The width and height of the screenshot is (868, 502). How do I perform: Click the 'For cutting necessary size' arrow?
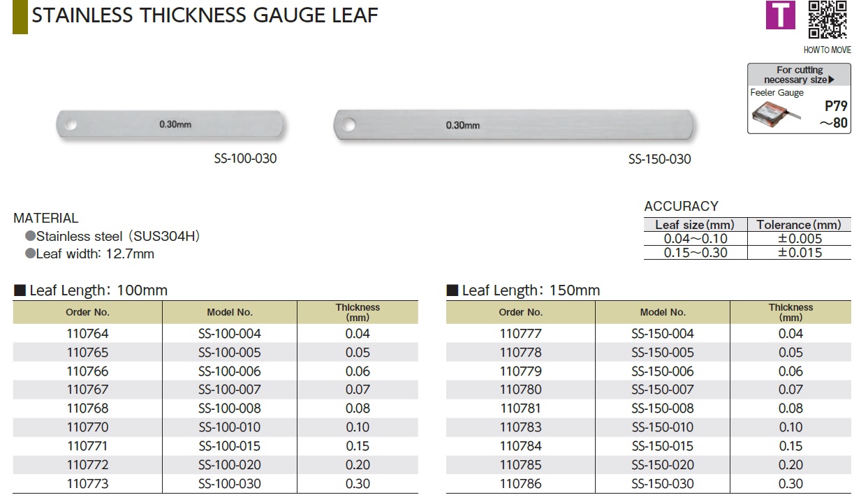pos(832,80)
